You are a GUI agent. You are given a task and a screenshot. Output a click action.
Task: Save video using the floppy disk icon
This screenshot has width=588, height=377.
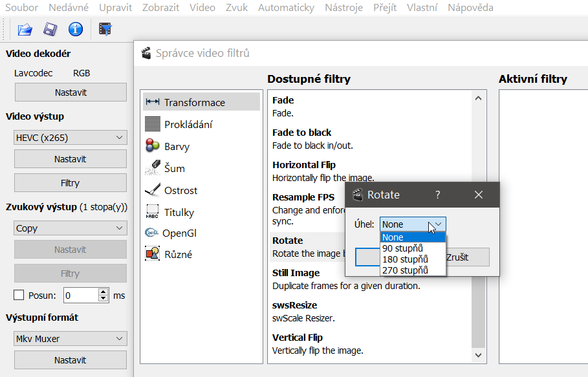pyautogui.click(x=50, y=29)
